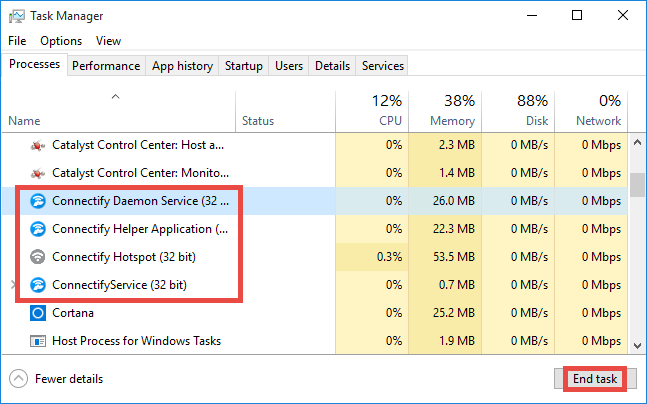
Task: Click the Connectify Helper Application icon
Action: [x=38, y=229]
